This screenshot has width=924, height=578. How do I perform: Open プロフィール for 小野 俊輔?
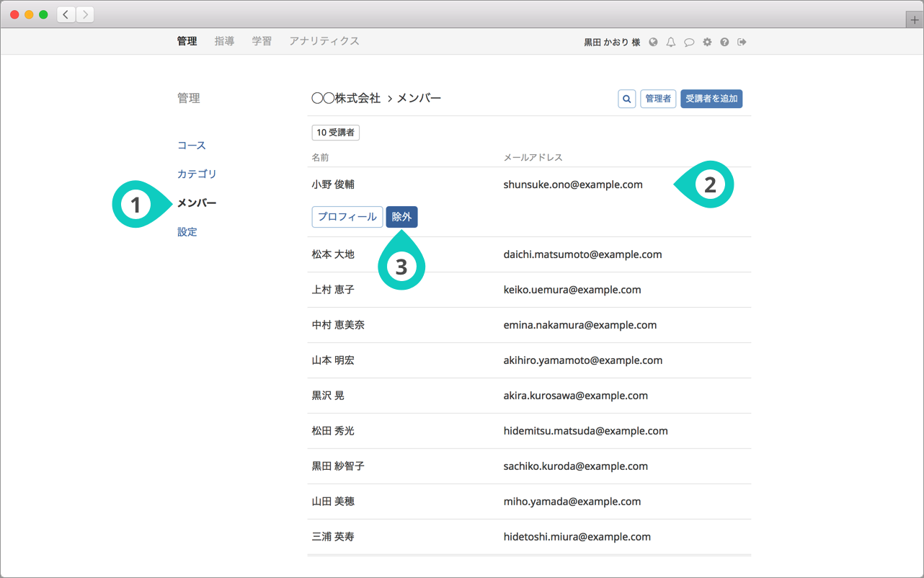347,217
